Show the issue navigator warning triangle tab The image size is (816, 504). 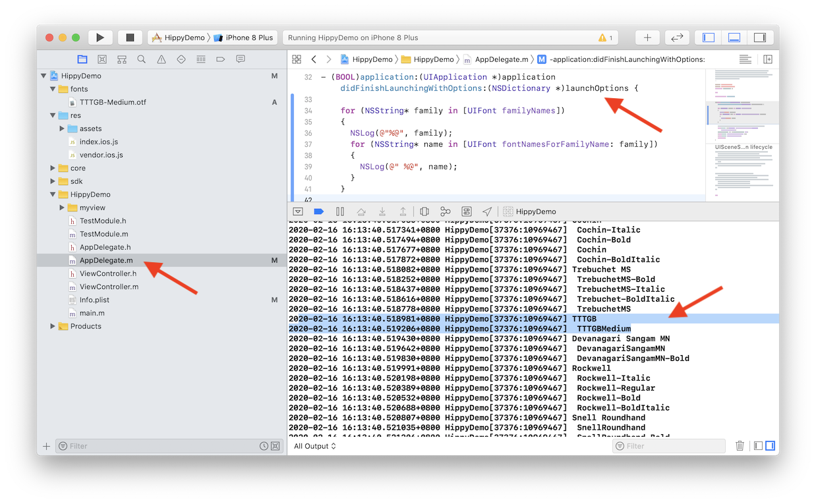[161, 59]
